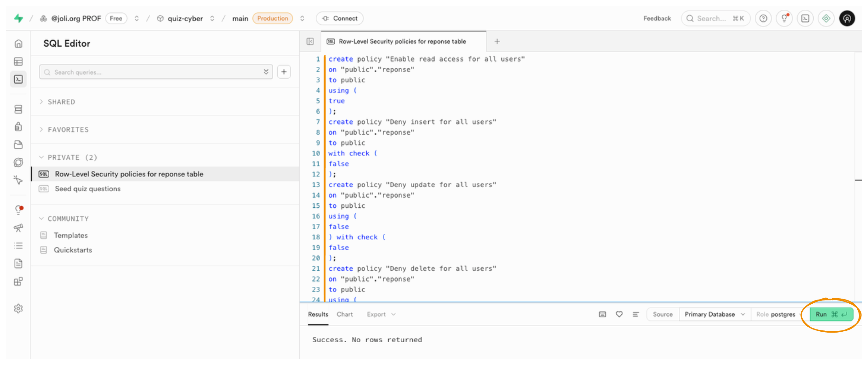The height and width of the screenshot is (365, 868).
Task: Open keyboard shortcuts icon near results
Action: (x=603, y=314)
